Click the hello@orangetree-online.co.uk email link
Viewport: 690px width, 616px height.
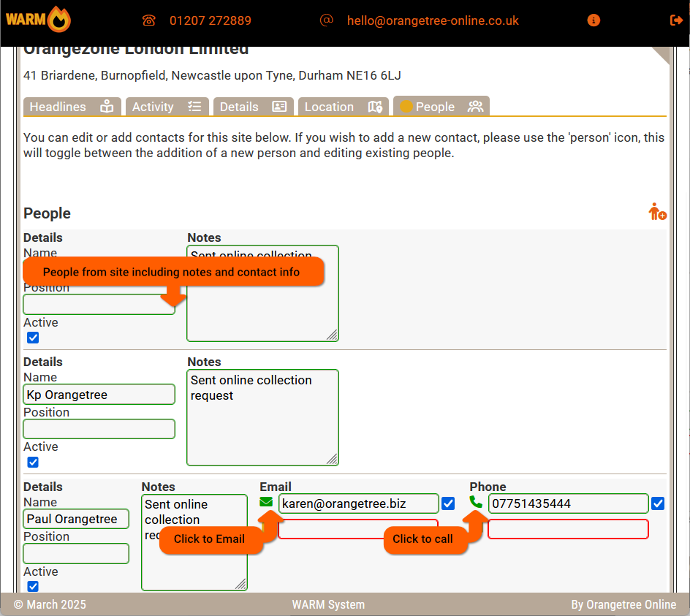point(433,20)
